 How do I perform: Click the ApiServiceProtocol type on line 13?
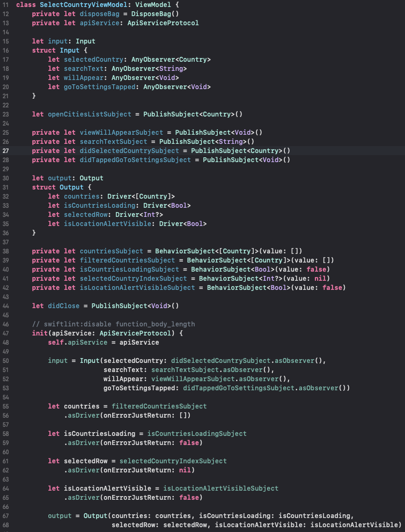tap(163, 23)
